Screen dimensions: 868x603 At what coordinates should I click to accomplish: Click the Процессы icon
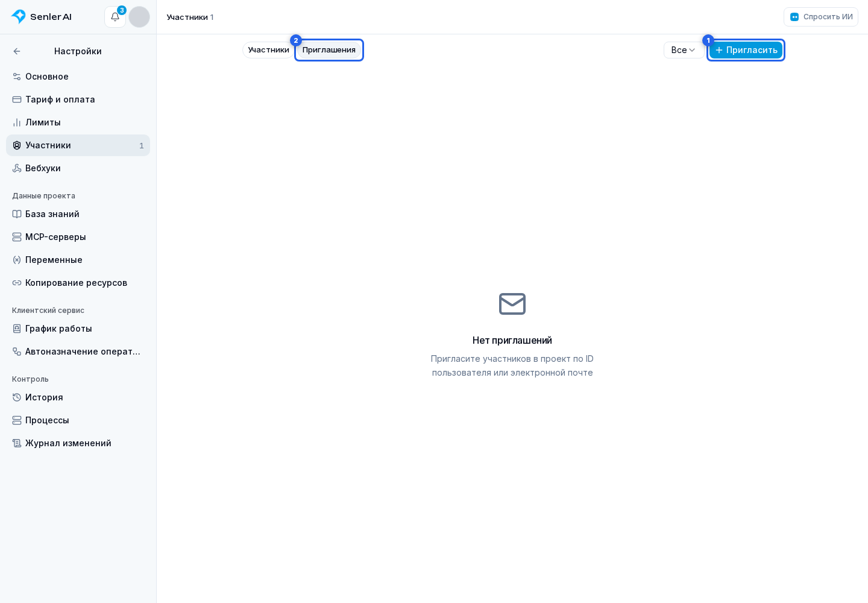click(17, 420)
